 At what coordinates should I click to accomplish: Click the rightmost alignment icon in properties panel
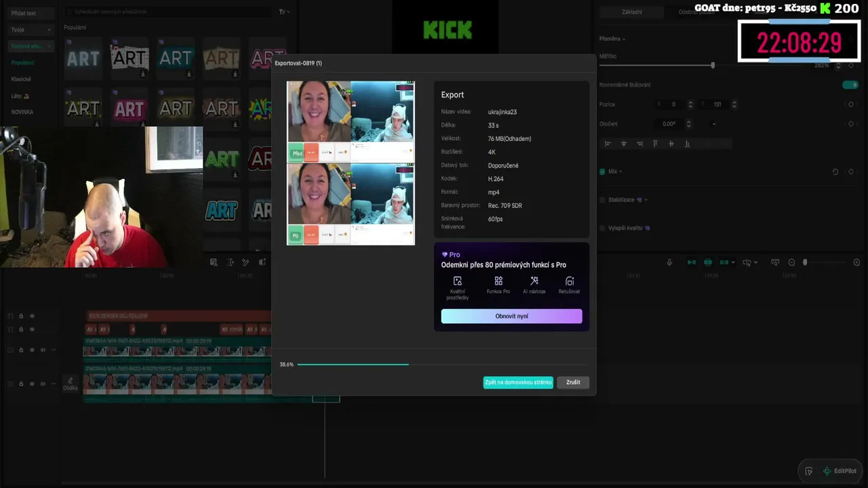pyautogui.click(x=687, y=144)
